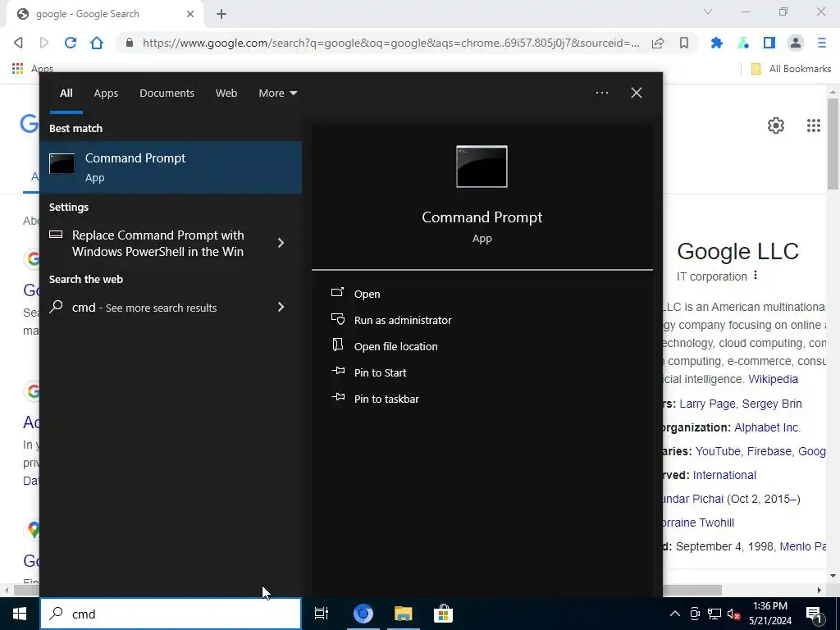Click the browser back button
Image resolution: width=840 pixels, height=630 pixels.
pos(18,43)
